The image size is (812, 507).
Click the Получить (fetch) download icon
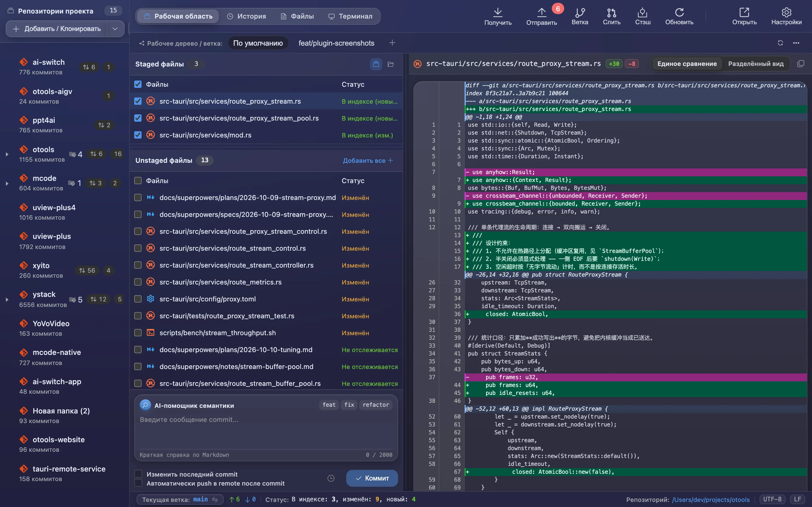(498, 12)
